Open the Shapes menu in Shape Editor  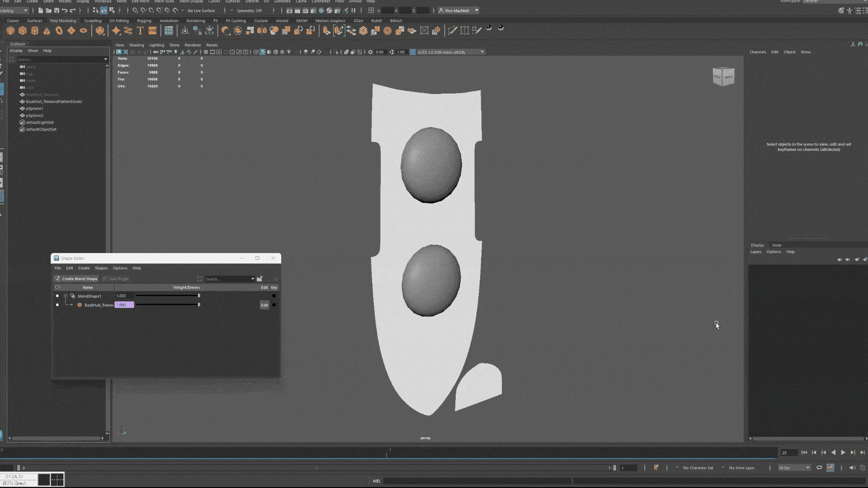(101, 268)
